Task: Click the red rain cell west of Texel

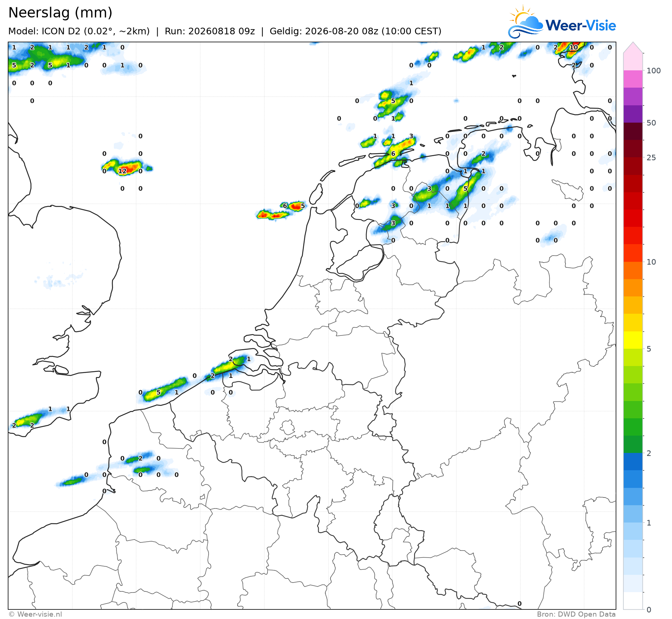Action: tap(296, 206)
